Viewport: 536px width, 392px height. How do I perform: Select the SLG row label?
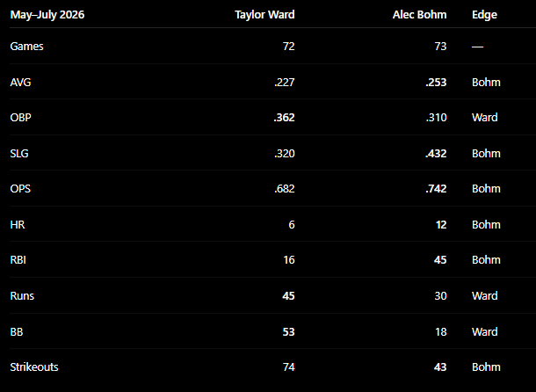pyautogui.click(x=19, y=153)
